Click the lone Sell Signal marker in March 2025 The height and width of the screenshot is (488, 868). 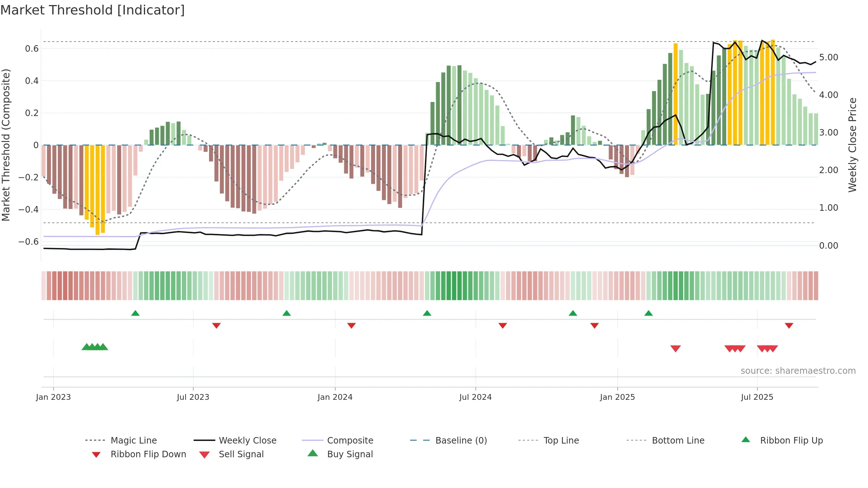(x=676, y=348)
